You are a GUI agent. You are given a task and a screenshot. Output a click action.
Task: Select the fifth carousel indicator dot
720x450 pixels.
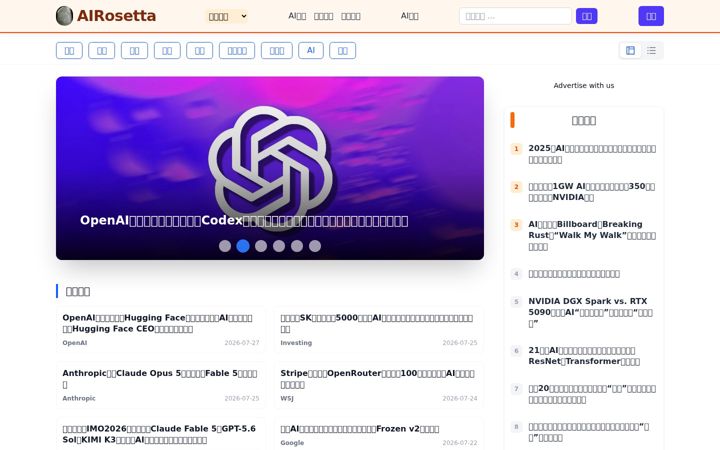tap(297, 246)
